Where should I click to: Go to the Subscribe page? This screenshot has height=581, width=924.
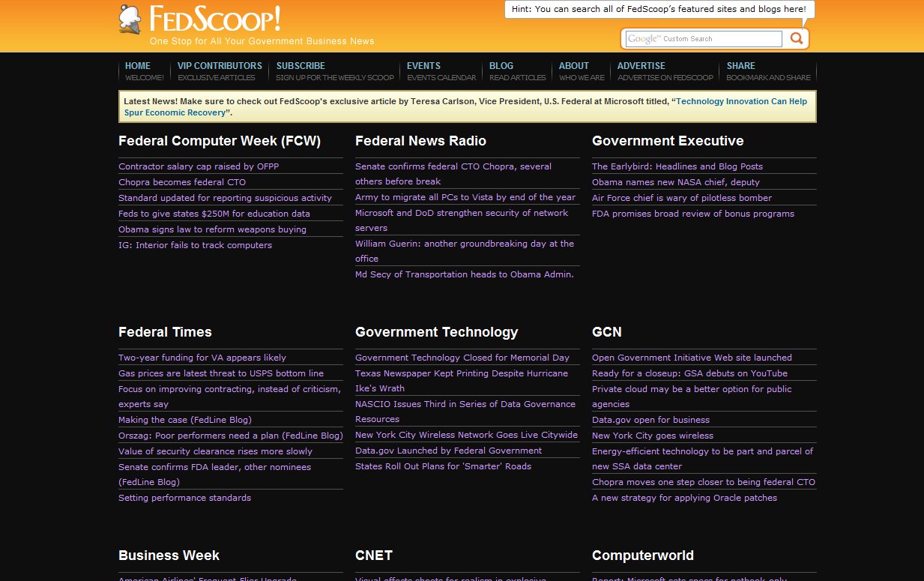tap(301, 66)
